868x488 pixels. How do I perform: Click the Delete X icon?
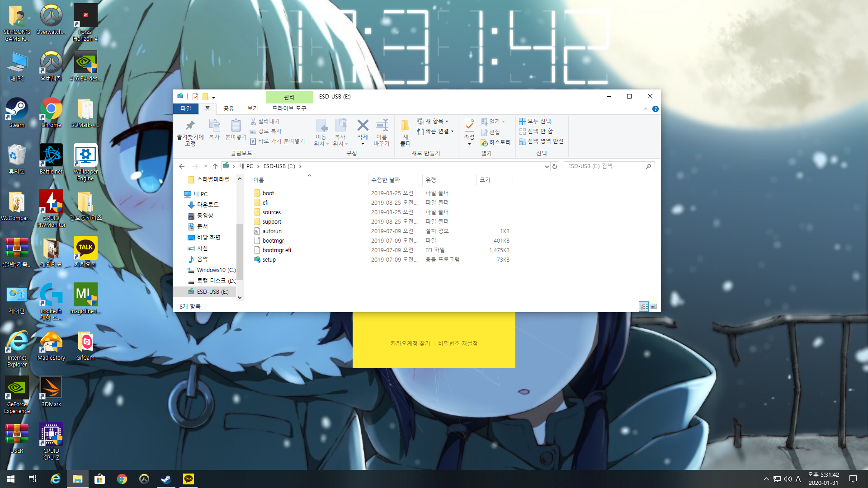pos(363,125)
